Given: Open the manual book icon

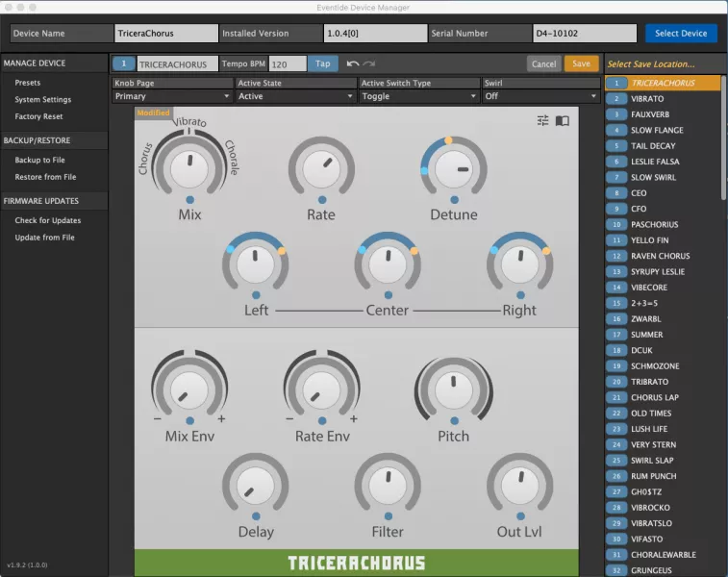Looking at the screenshot, I should (563, 121).
